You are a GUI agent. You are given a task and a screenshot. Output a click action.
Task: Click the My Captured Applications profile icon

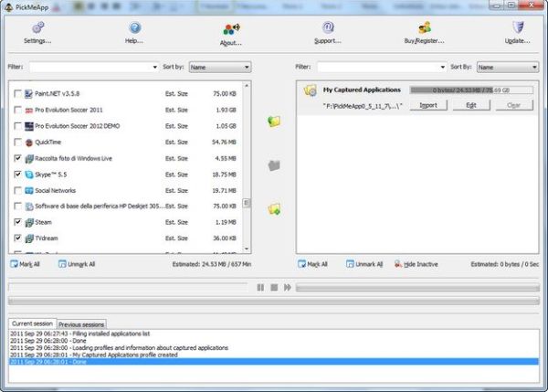tap(310, 90)
